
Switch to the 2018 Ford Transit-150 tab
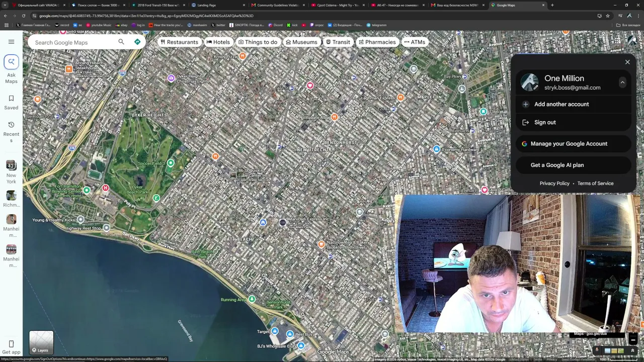pos(158,5)
